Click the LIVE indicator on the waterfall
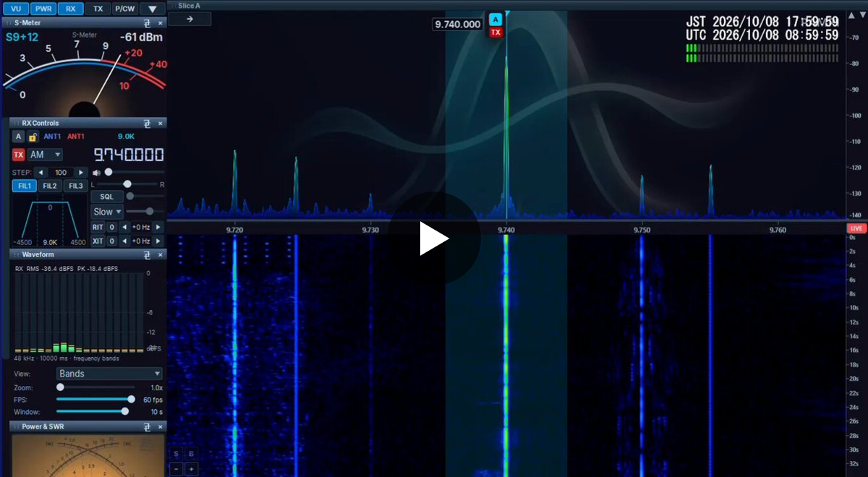 pyautogui.click(x=857, y=228)
